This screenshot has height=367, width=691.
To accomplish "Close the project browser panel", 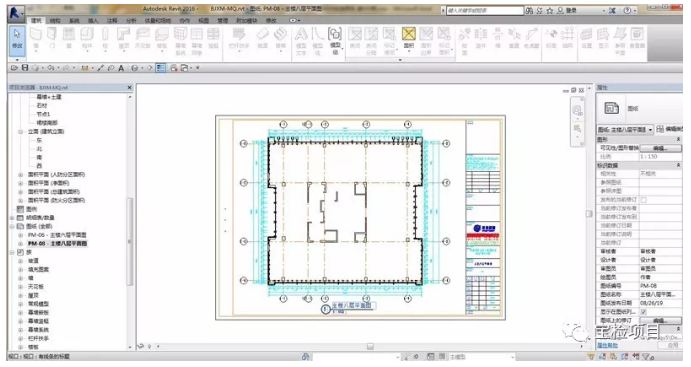I will (130, 88).
